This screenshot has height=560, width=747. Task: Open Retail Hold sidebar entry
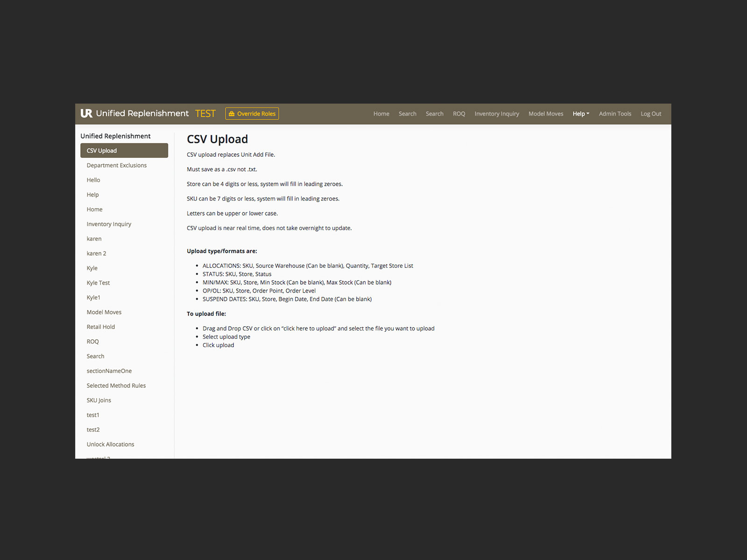point(101,327)
